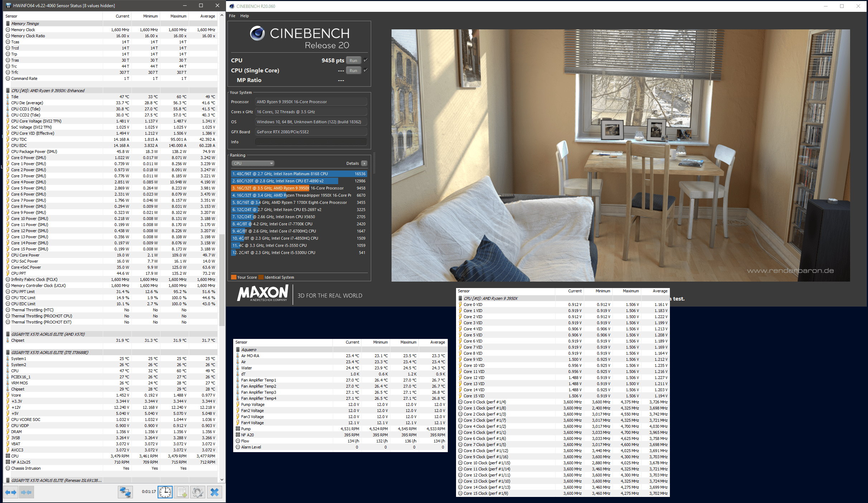Open Cinebench File menu

[x=232, y=16]
